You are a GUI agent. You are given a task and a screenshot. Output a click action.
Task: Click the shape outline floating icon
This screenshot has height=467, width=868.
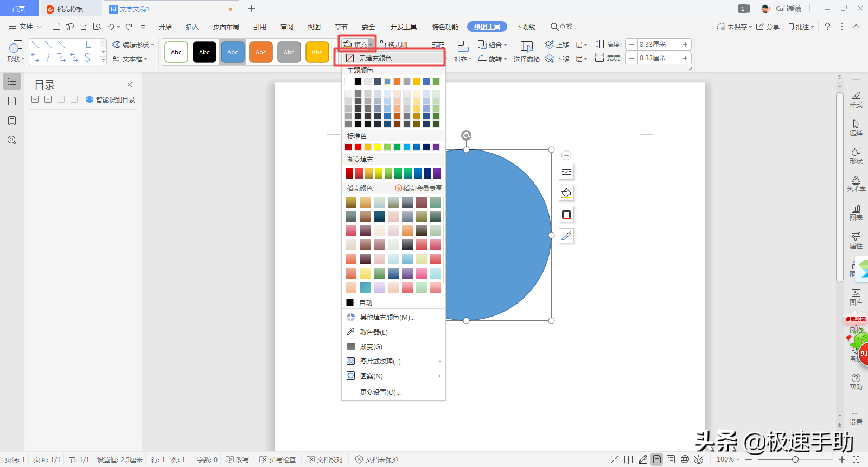point(566,215)
